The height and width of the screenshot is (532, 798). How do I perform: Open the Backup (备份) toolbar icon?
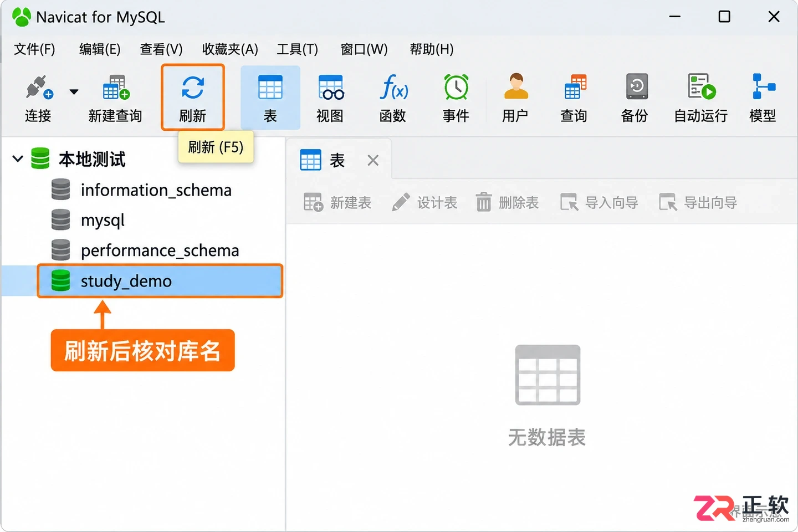pyautogui.click(x=636, y=87)
